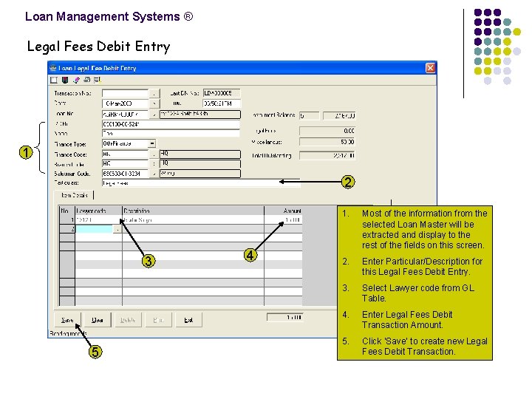The image size is (532, 399).
Task: Click the greyed Print button
Action: tap(158, 320)
